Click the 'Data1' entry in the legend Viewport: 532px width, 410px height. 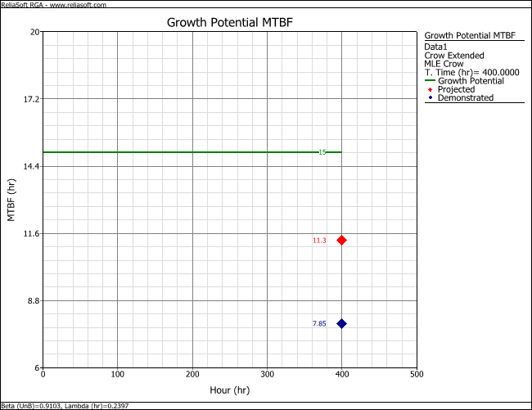(x=437, y=47)
